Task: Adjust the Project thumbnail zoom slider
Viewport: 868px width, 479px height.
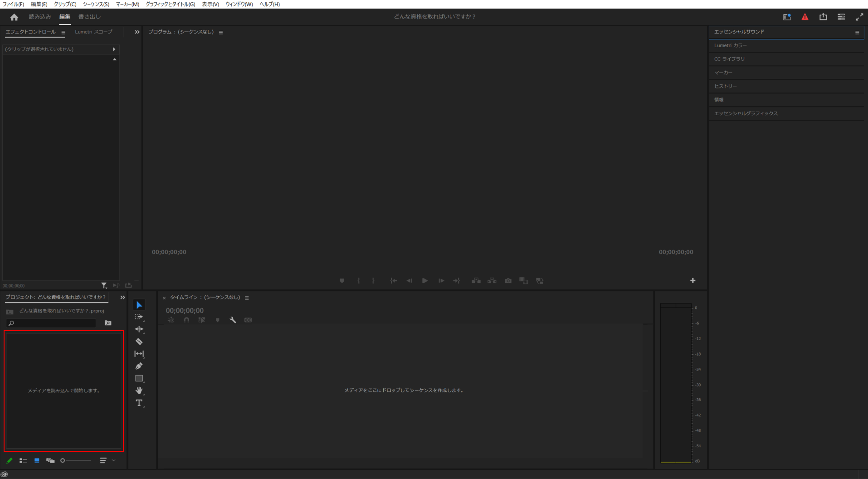Action: pos(76,460)
